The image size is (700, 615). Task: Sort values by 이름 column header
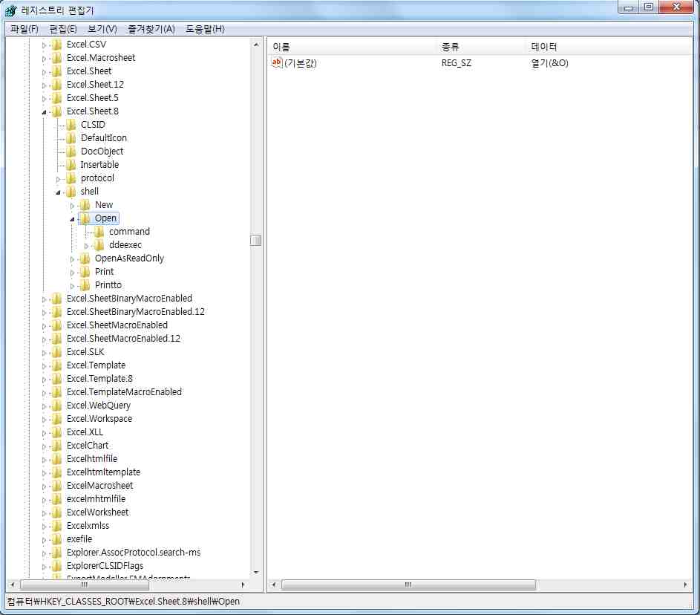pos(353,47)
